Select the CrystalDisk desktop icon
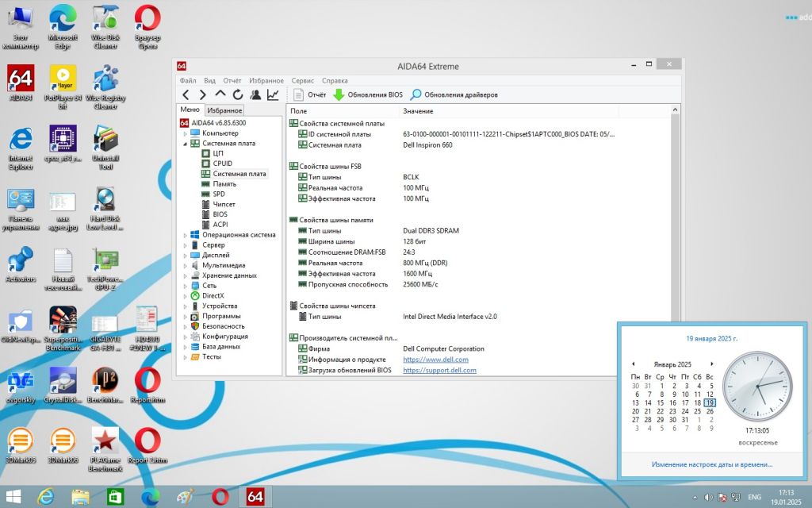The height and width of the screenshot is (508, 812). click(63, 383)
